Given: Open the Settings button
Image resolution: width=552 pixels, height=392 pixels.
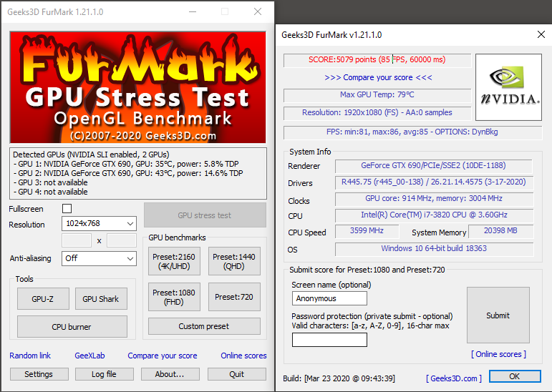Looking at the screenshot, I should tap(39, 374).
